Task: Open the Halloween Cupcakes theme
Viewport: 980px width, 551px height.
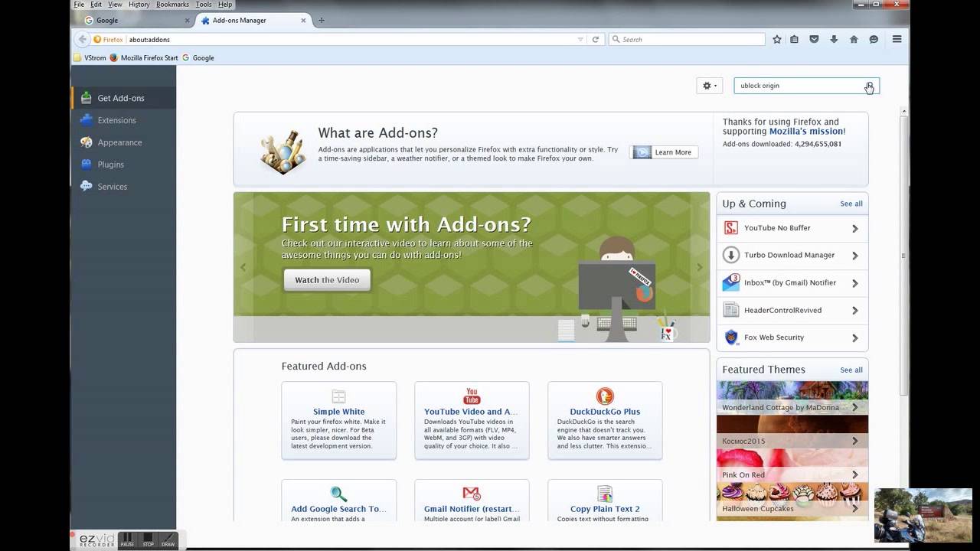Action: click(792, 499)
